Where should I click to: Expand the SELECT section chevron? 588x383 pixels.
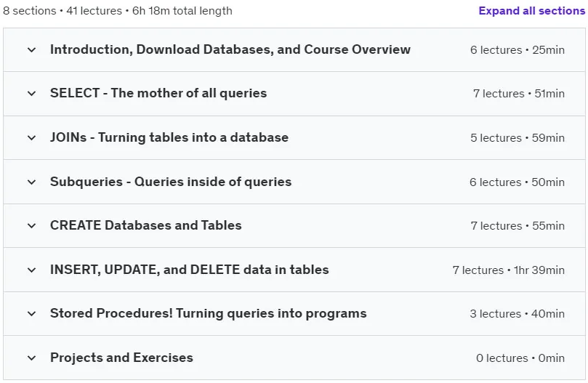click(x=32, y=94)
